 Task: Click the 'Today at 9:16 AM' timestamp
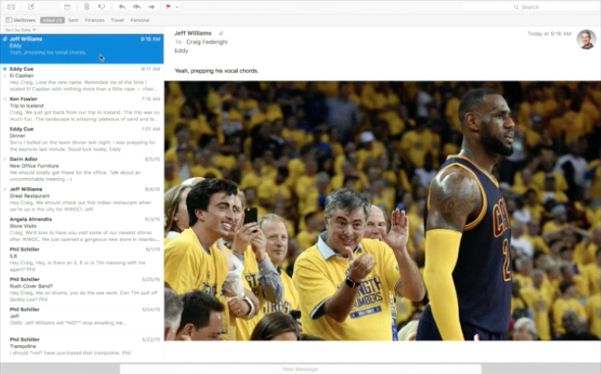coord(549,34)
